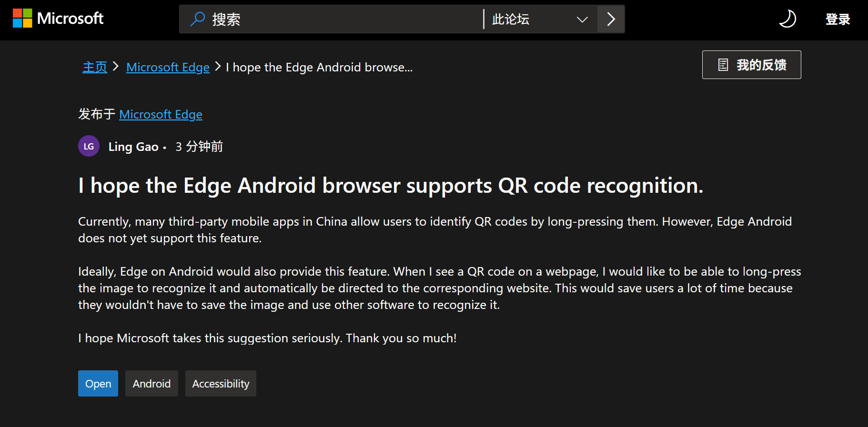Toggle dark mode moon icon

(787, 19)
